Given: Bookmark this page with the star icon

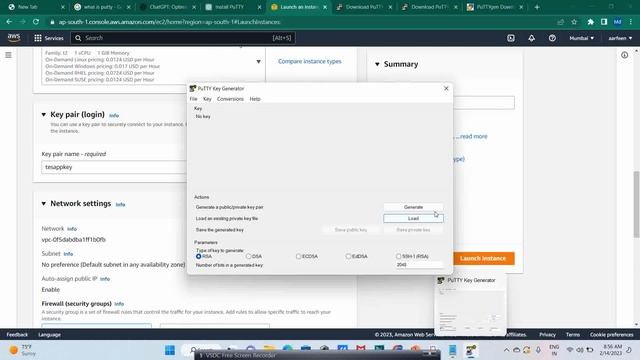Looking at the screenshot, I should coord(574,22).
